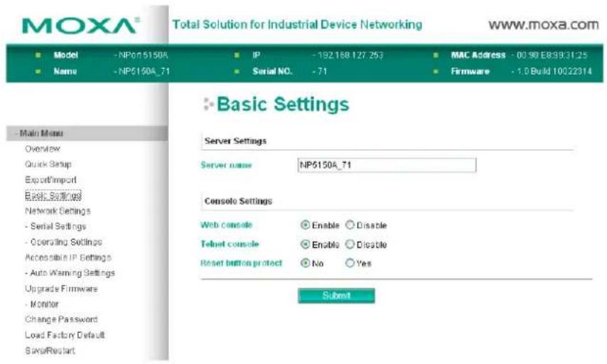Open Quick Setup page
This screenshot has height=364, width=607.
coord(48,164)
